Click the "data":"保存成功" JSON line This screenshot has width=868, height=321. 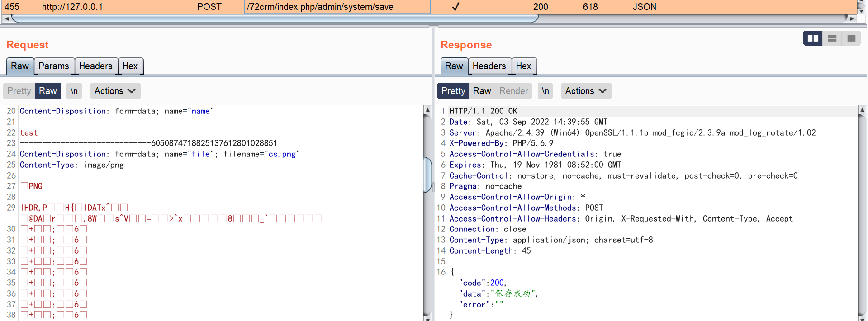click(x=498, y=294)
